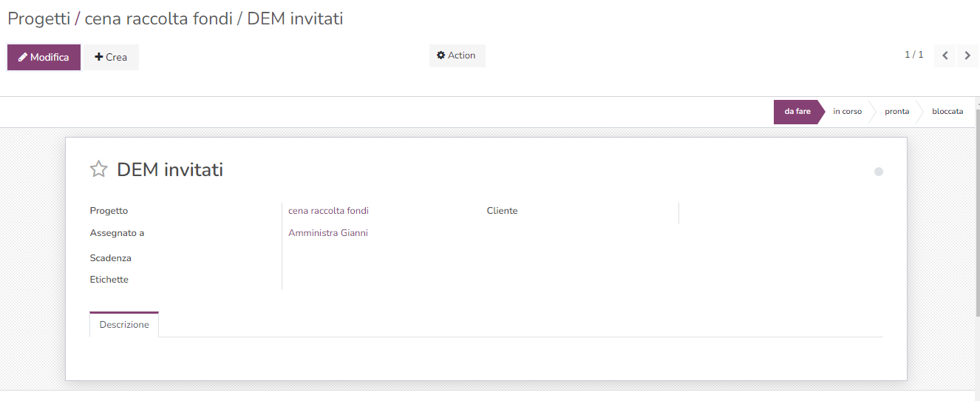Move task to 'pronta' stage
Image resolution: width=980 pixels, height=401 pixels.
pyautogui.click(x=896, y=112)
